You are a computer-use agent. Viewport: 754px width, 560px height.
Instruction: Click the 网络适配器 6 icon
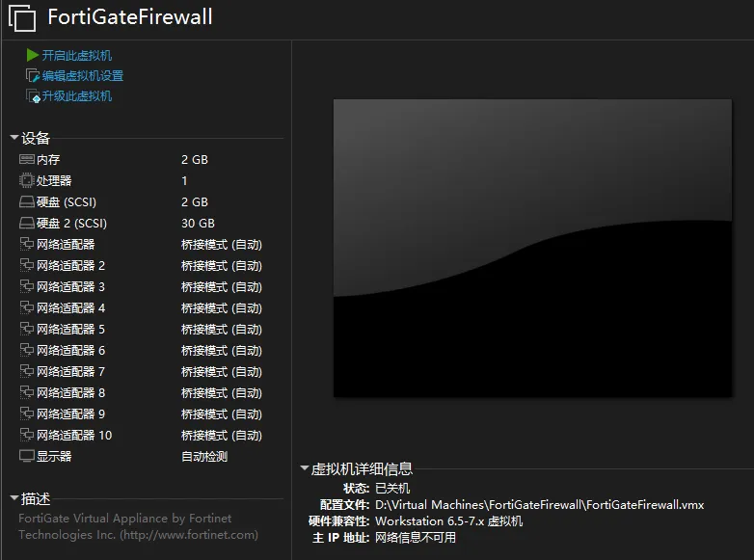pyautogui.click(x=26, y=350)
